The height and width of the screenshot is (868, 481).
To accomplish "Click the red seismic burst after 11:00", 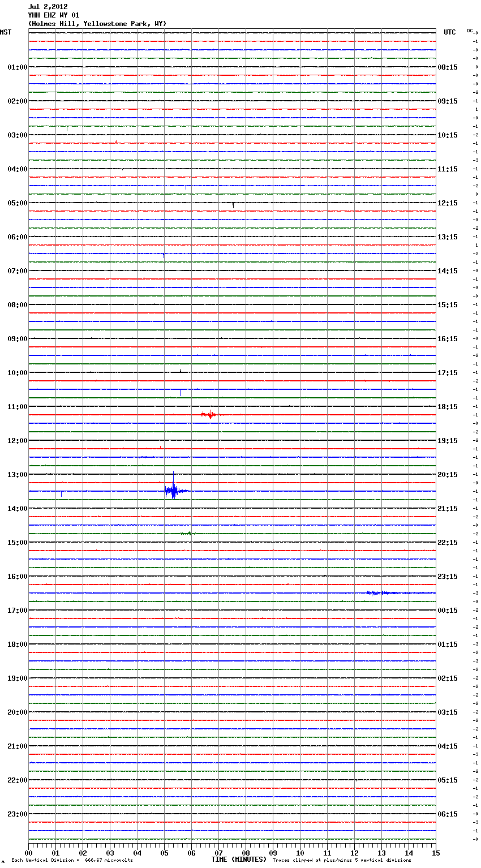I will [209, 414].
